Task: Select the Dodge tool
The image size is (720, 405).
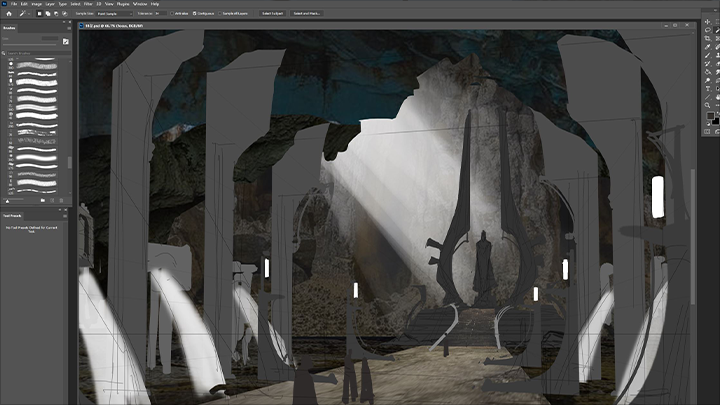Action: coord(708,80)
